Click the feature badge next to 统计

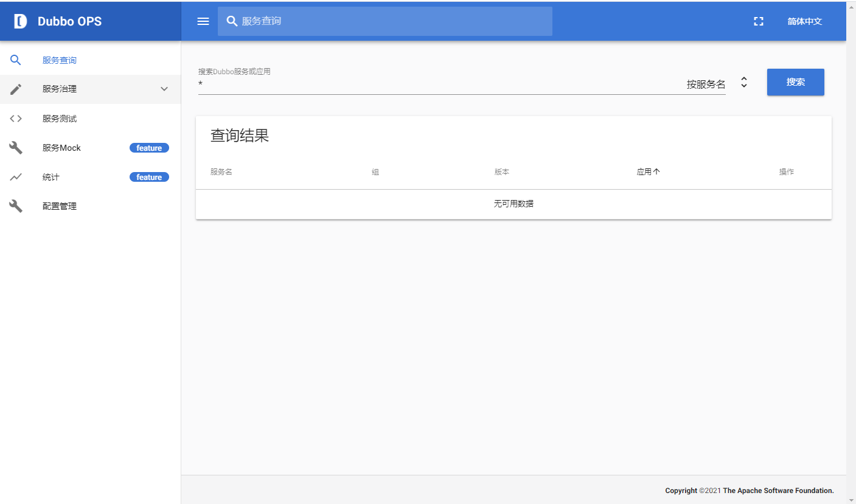[149, 177]
